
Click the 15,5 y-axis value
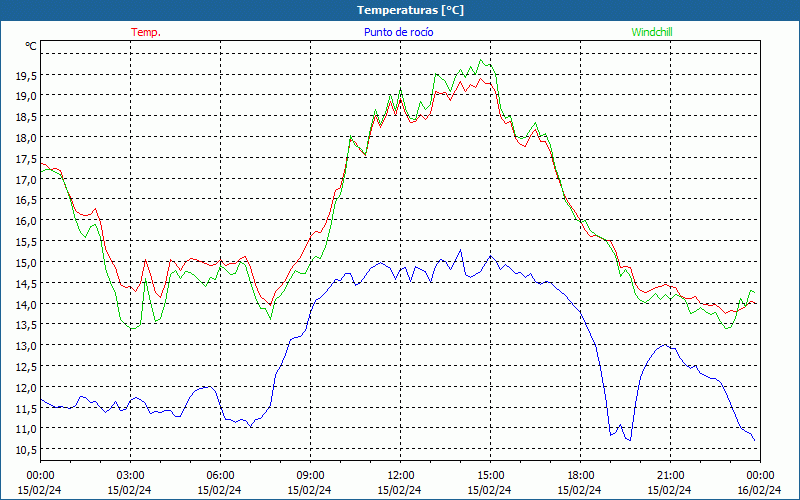[26, 242]
